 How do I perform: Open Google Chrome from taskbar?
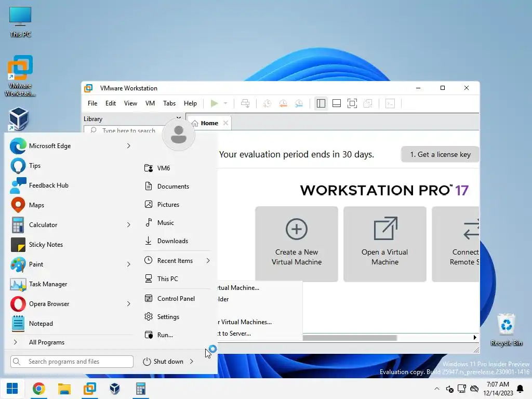[x=38, y=389]
